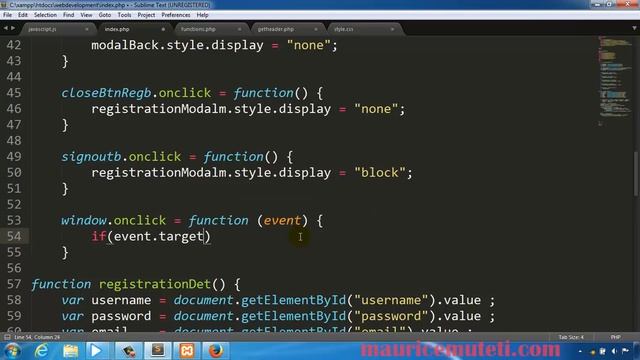Close the style.css tab
The height and width of the screenshot is (360, 640).
point(392,29)
